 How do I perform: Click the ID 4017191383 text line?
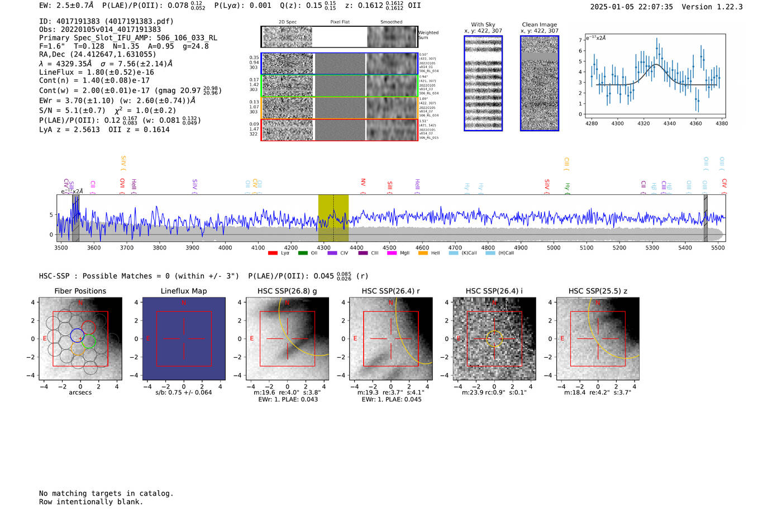coord(106,21)
